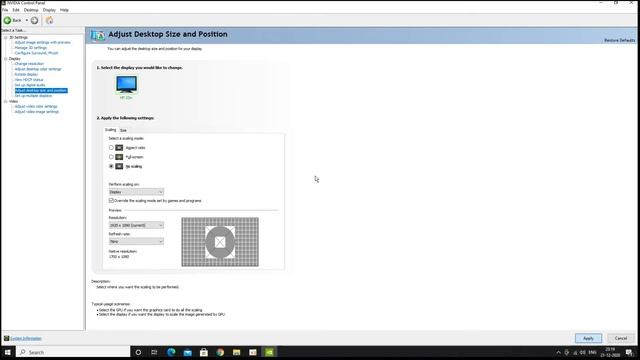Select the Full-screen radio button
The height and width of the screenshot is (360, 640).
111,157
